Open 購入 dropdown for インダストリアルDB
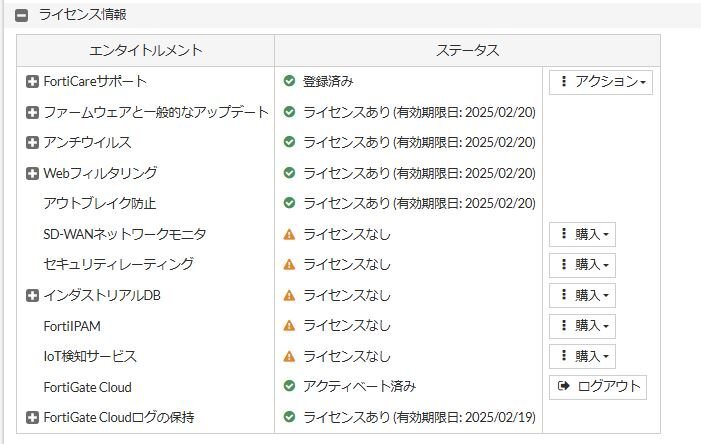This screenshot has width=701, height=444. [582, 295]
